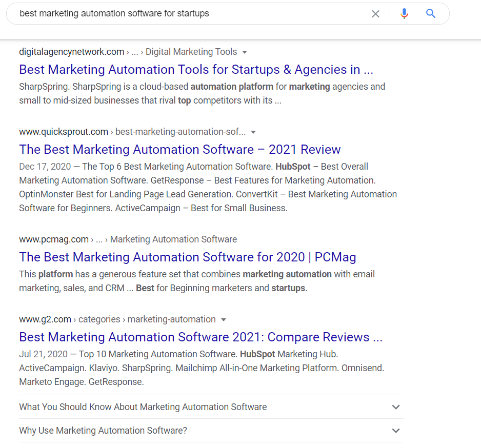Click the "SharpSpring. SharpSpring is a cloud-based" snippet text

coord(104,87)
